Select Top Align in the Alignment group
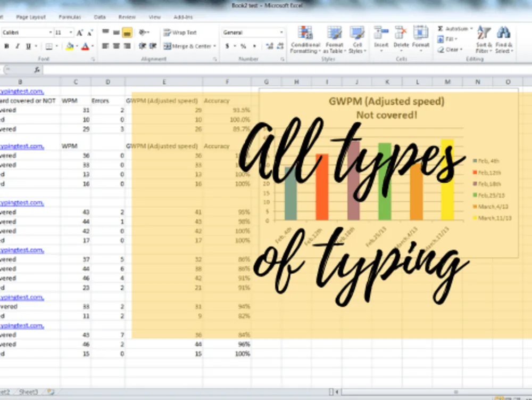This screenshot has height=400, width=532. tap(105, 32)
